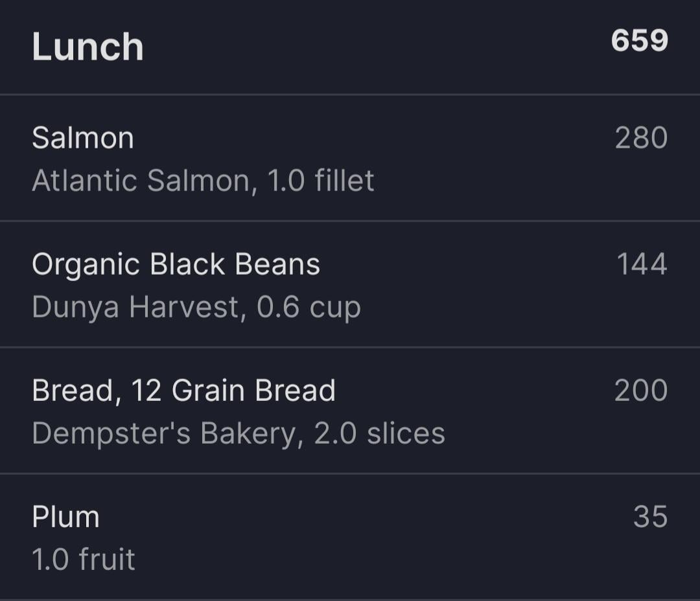
Task: Click the word Lunch in header
Action: 88,47
